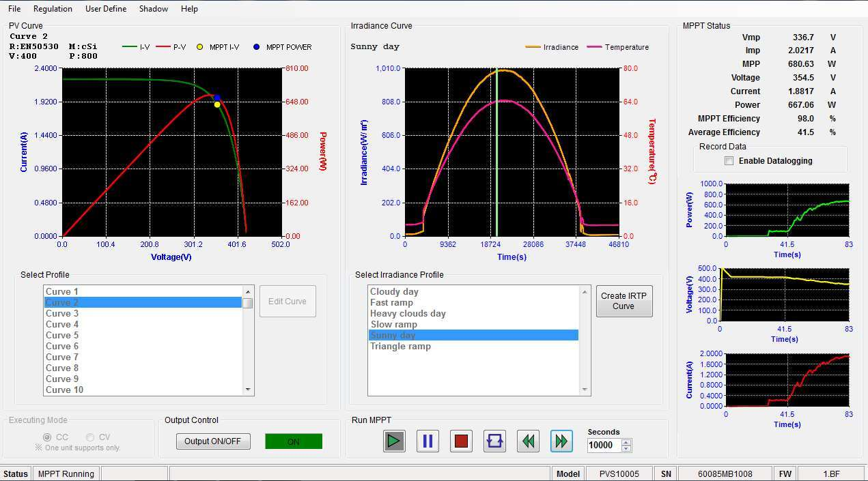Select Curve 10 in the profile list

coord(143,390)
